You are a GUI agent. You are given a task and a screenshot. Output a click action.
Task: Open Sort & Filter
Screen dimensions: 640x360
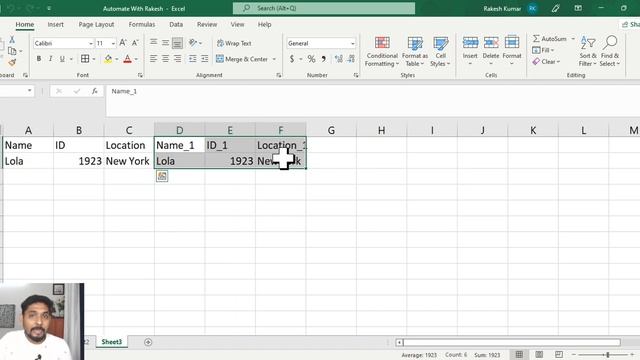point(588,51)
